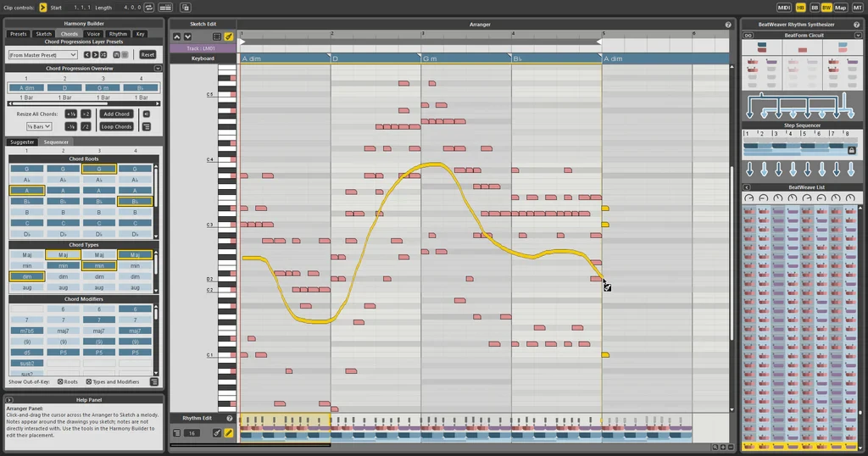868x456 pixels.
Task: Expand the Help Panel arrow
Action: coord(9,399)
